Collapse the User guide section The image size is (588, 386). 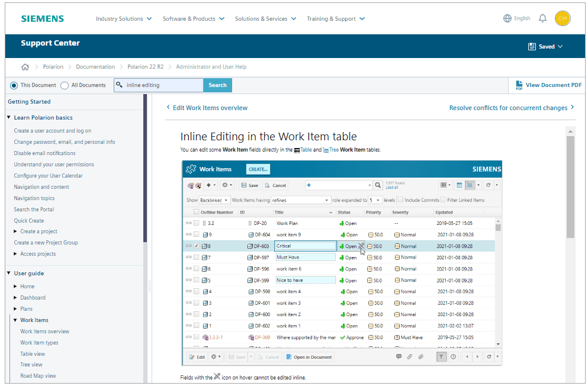(x=9, y=274)
